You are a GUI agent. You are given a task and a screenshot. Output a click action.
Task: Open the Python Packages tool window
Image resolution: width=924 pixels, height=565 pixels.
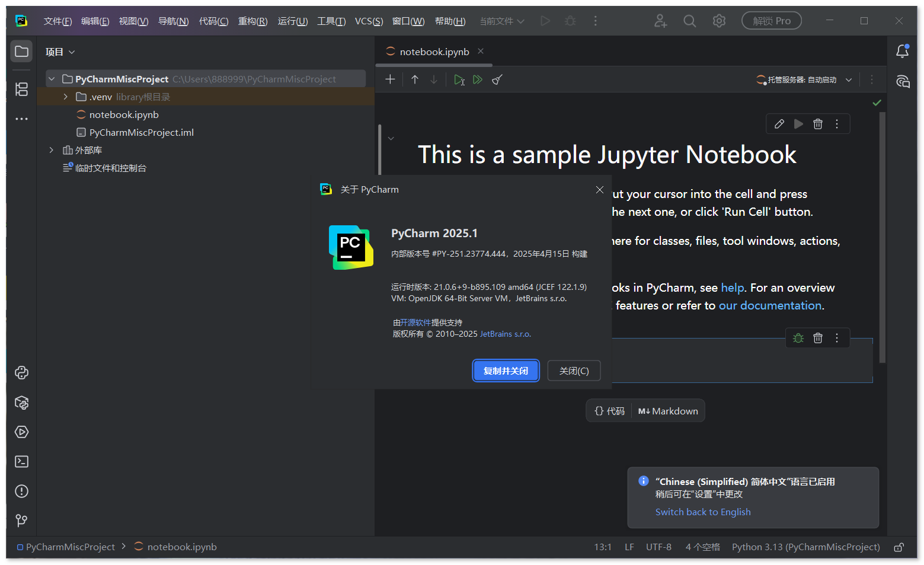click(21, 403)
